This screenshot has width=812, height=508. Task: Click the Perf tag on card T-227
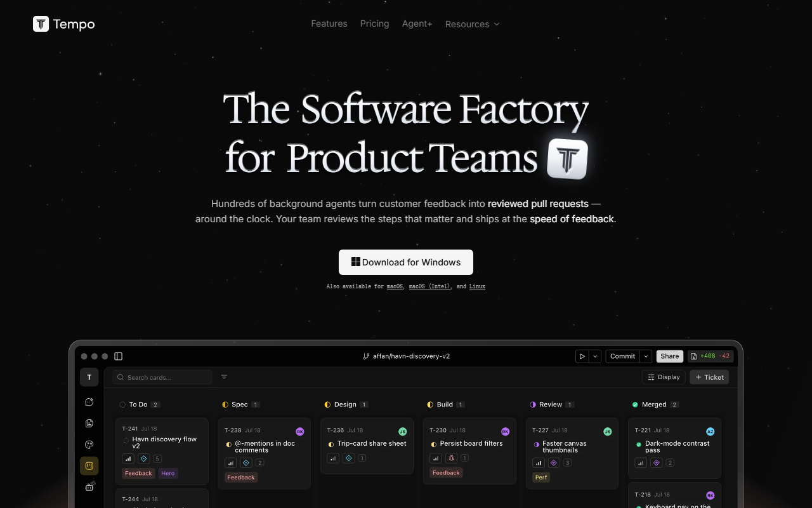pyautogui.click(x=541, y=478)
